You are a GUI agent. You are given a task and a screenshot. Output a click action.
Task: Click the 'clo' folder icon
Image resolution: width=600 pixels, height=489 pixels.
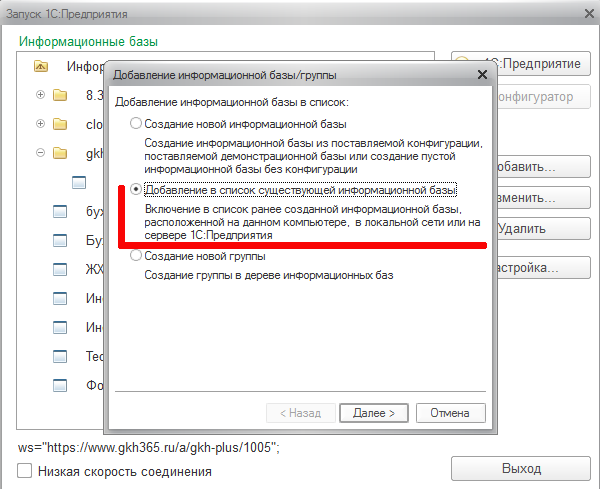pyautogui.click(x=60, y=124)
